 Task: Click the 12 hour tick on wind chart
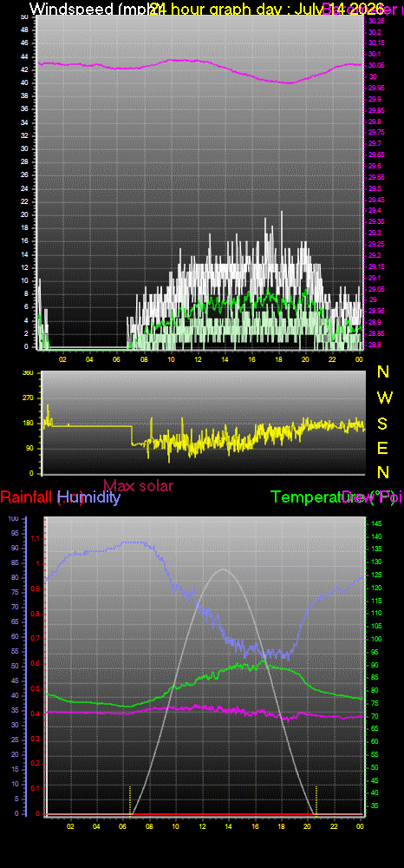click(198, 358)
